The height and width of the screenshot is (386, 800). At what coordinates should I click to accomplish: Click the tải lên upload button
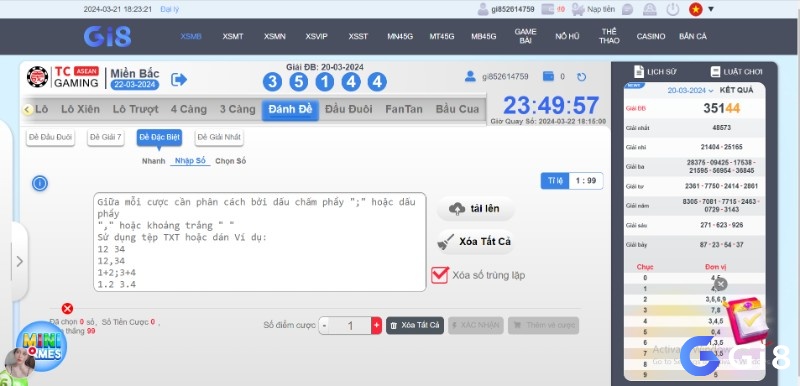[476, 209]
